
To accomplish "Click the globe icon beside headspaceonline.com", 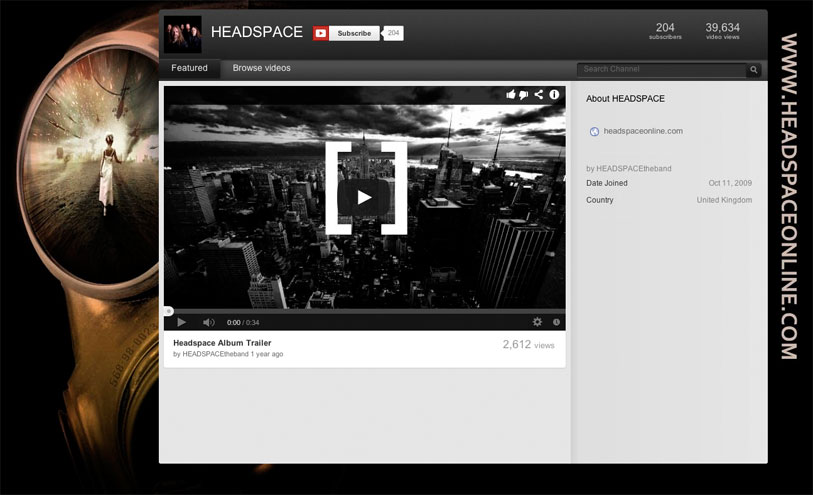I will pyautogui.click(x=595, y=131).
